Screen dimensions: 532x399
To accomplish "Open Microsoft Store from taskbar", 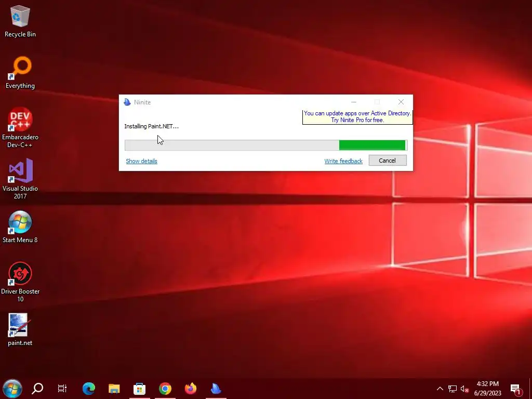I will (x=139, y=389).
